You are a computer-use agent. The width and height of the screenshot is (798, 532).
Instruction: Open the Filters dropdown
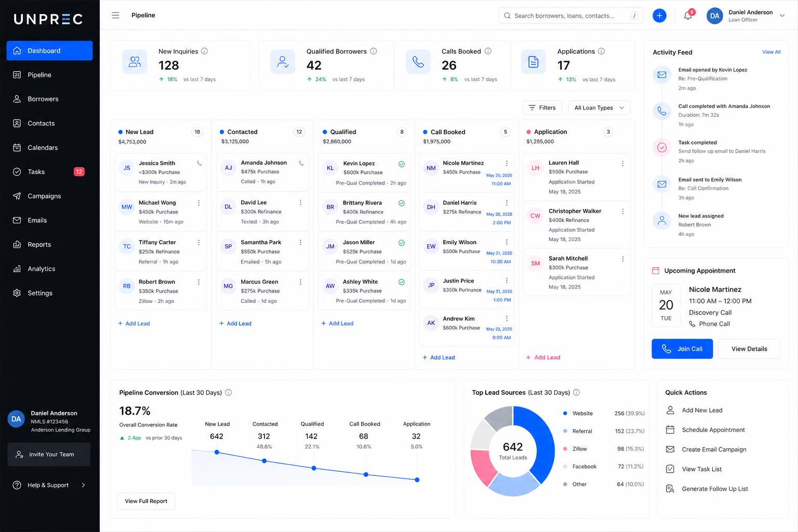[542, 108]
